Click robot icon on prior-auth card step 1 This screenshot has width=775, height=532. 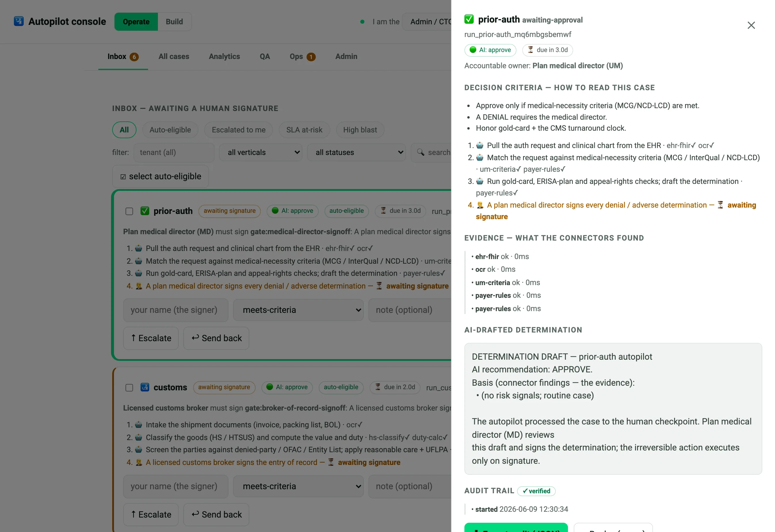point(139,249)
